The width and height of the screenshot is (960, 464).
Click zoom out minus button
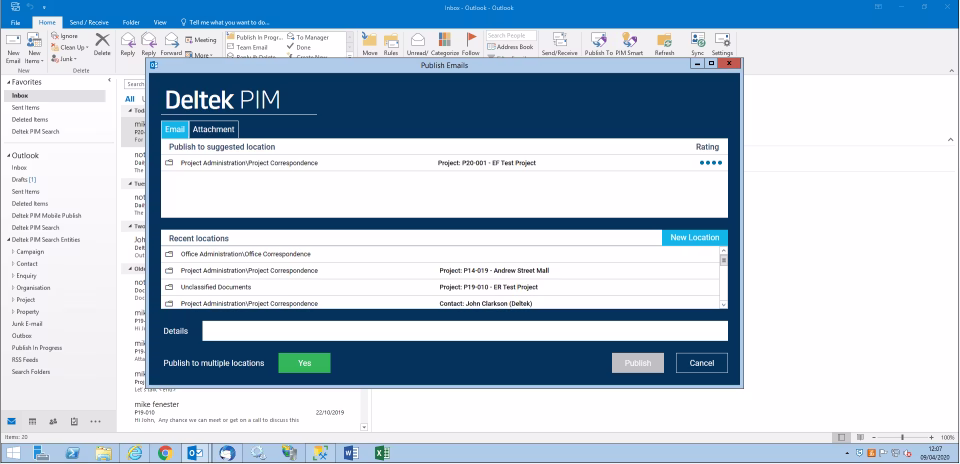click(x=872, y=438)
